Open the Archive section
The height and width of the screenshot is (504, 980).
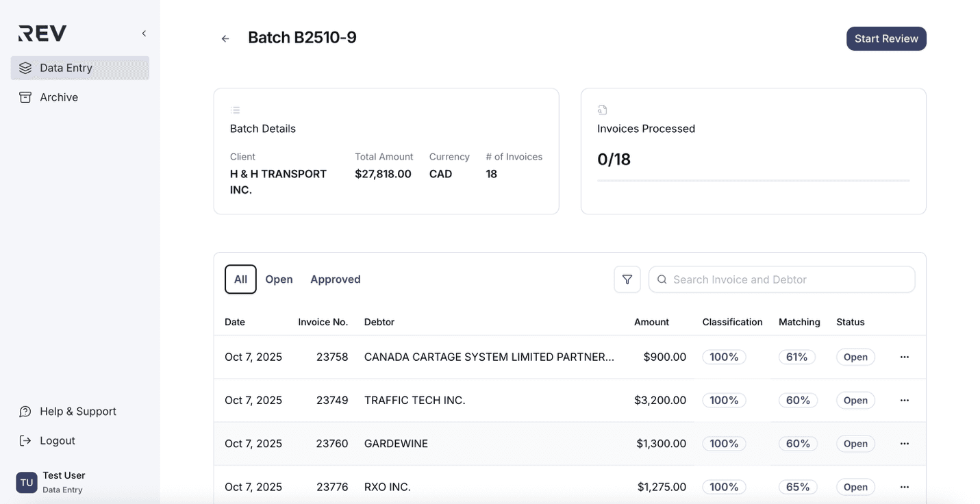[x=59, y=97]
